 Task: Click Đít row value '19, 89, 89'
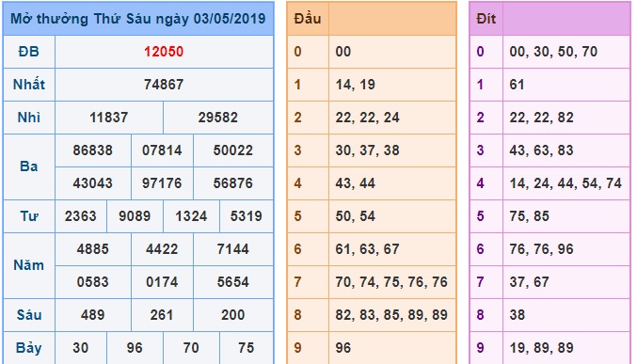542,348
